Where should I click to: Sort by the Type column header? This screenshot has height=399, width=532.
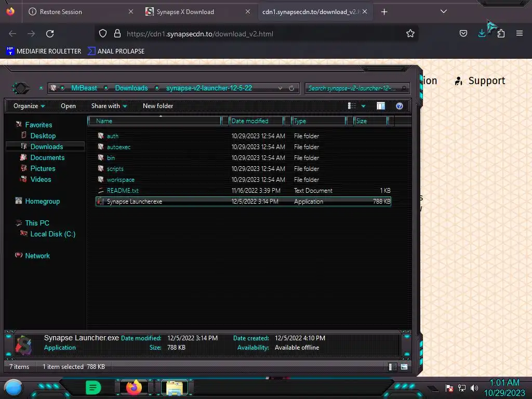(318, 121)
